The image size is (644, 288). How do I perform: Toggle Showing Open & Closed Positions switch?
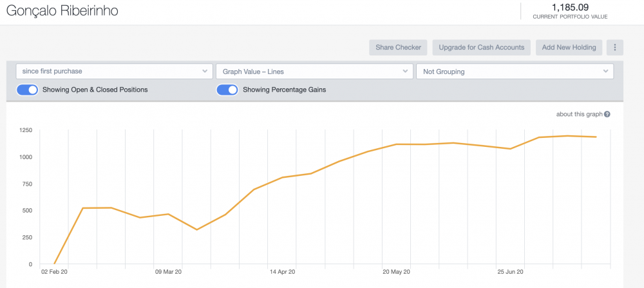tap(27, 90)
